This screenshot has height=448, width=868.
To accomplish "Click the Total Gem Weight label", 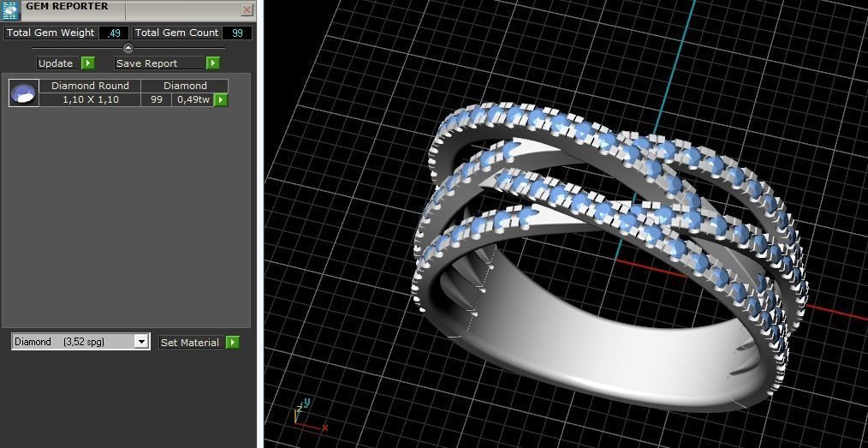I will [x=51, y=33].
